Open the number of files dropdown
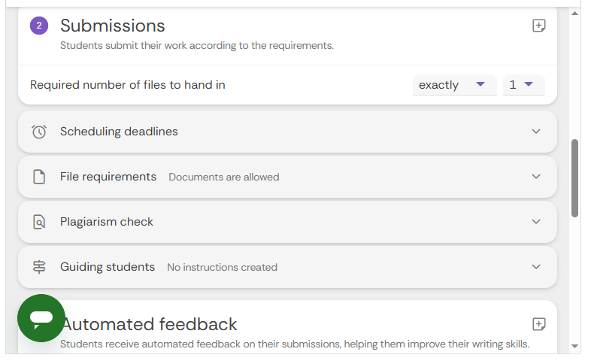This screenshot has width=591, height=364. click(523, 85)
